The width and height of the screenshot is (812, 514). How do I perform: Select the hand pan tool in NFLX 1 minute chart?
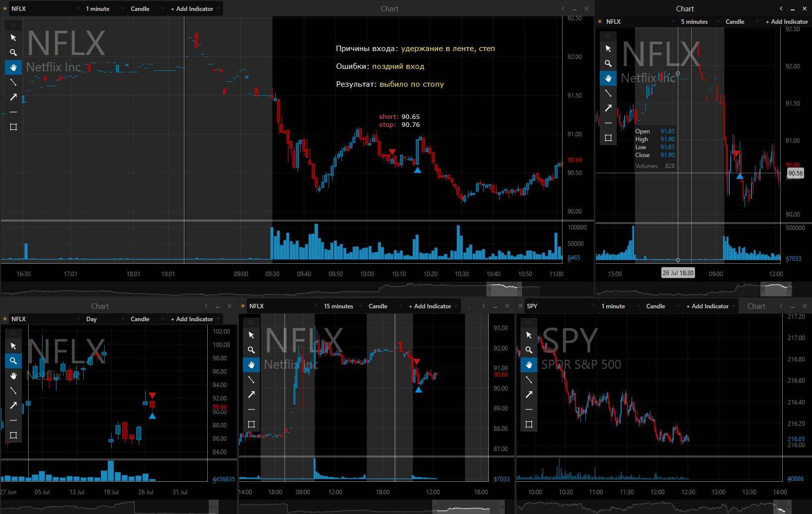[x=13, y=67]
